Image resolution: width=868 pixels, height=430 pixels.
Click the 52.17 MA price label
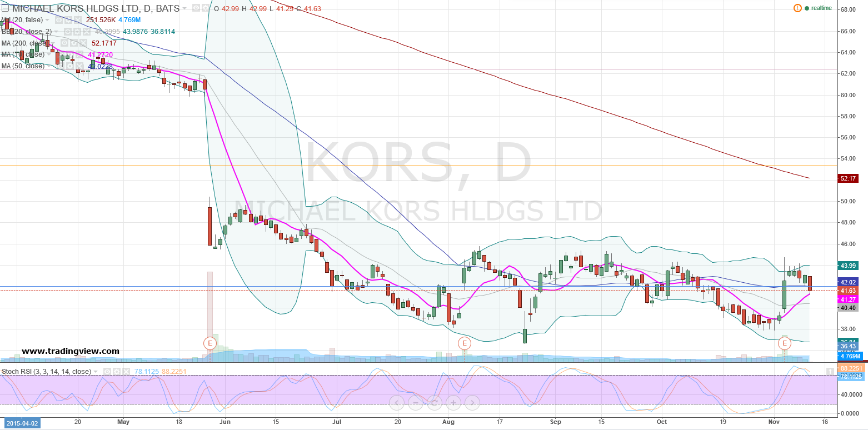point(847,178)
